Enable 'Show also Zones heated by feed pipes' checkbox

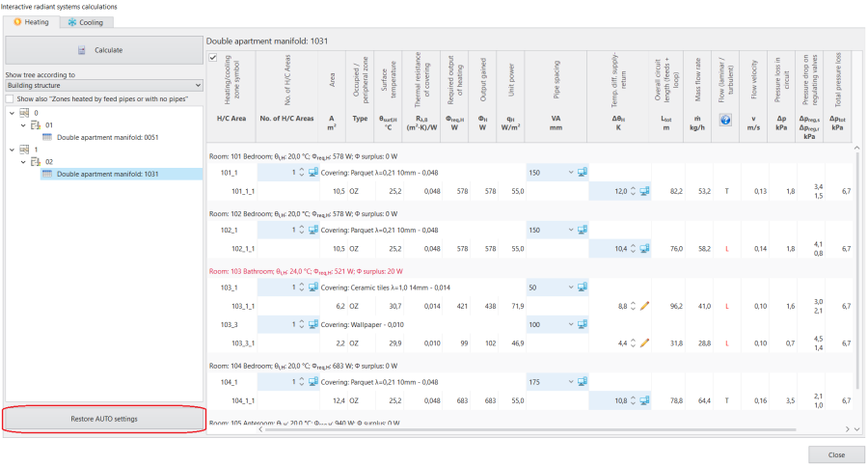coord(10,98)
